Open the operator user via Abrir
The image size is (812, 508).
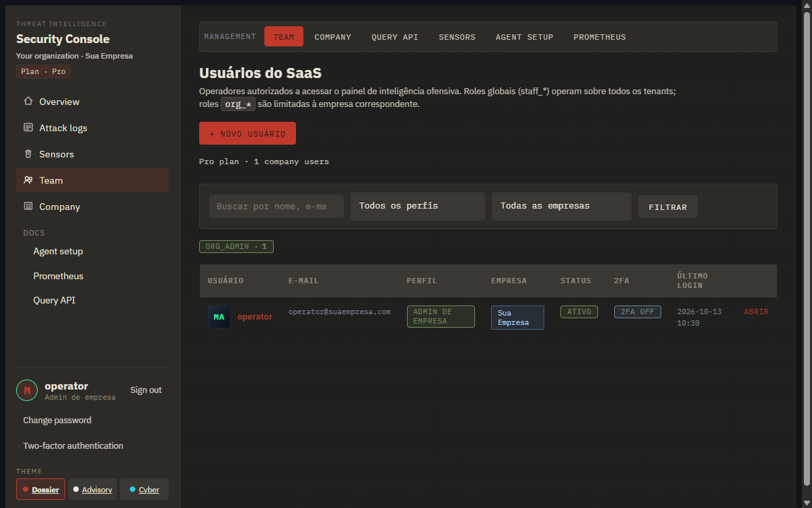(756, 312)
